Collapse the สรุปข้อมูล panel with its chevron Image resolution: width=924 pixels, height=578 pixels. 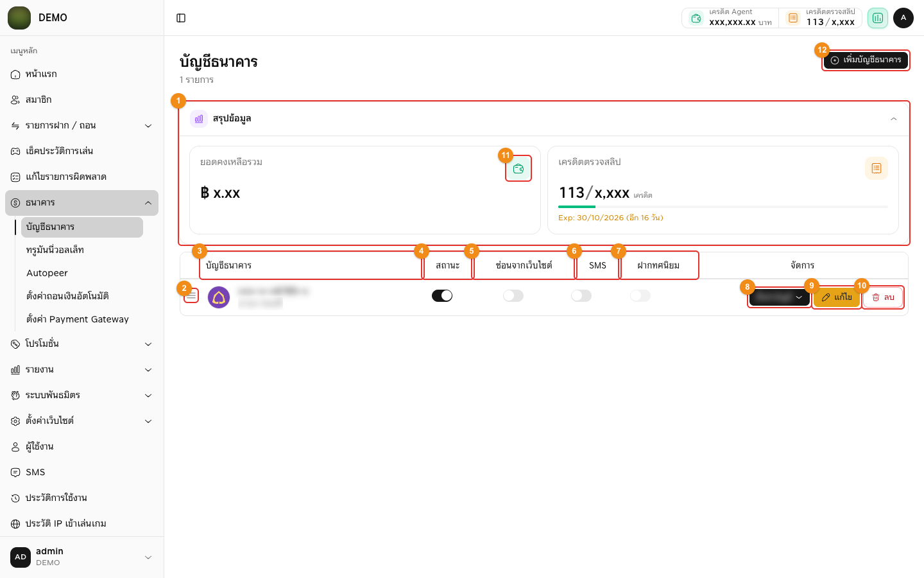point(894,119)
